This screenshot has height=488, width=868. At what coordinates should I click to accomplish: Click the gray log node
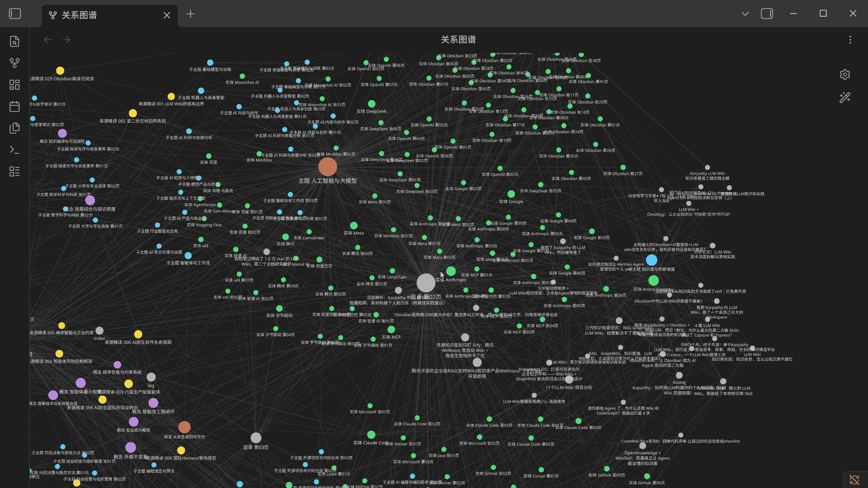pyautogui.click(x=151, y=377)
